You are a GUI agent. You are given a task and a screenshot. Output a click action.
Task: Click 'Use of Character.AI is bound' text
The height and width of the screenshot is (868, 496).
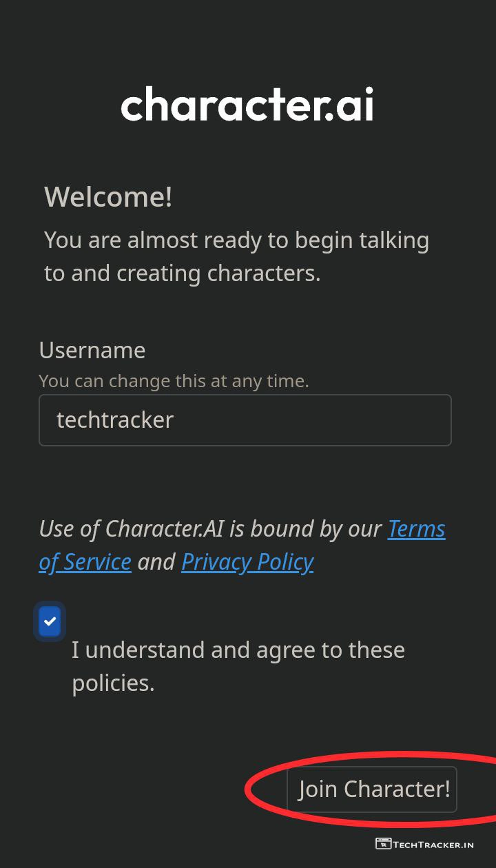[210, 529]
